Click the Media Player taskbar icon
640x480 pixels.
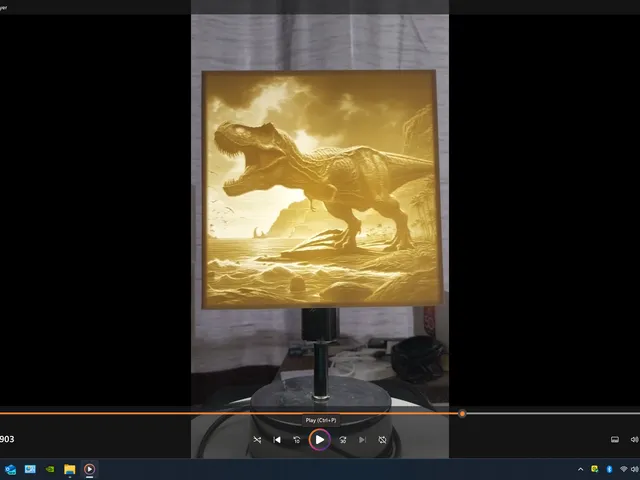(89, 469)
